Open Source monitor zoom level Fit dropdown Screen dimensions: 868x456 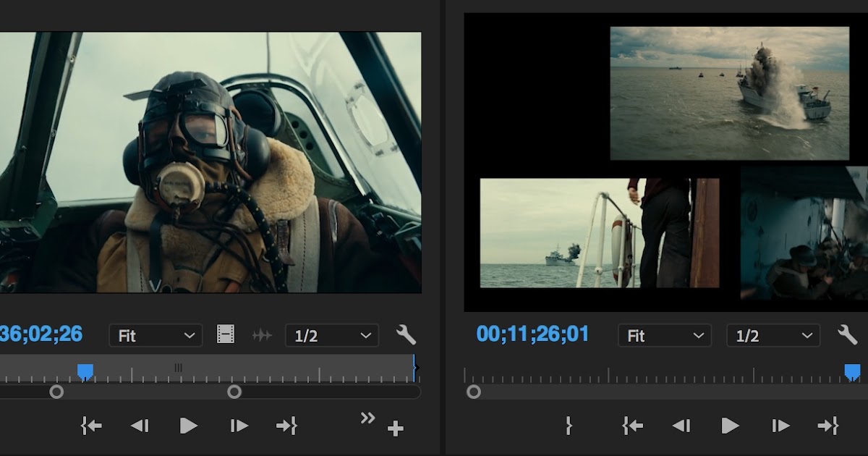coord(156,336)
